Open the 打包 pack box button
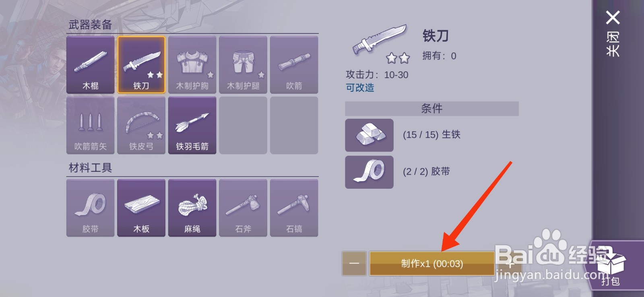 [x=611, y=266]
